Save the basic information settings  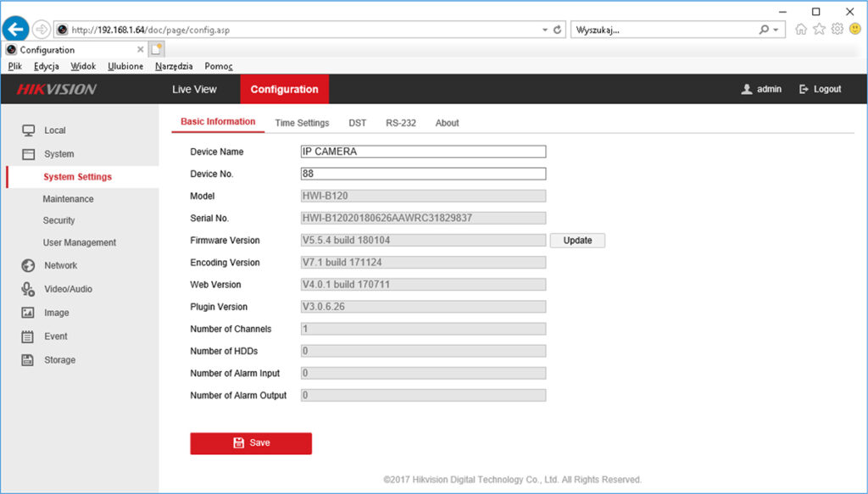251,442
